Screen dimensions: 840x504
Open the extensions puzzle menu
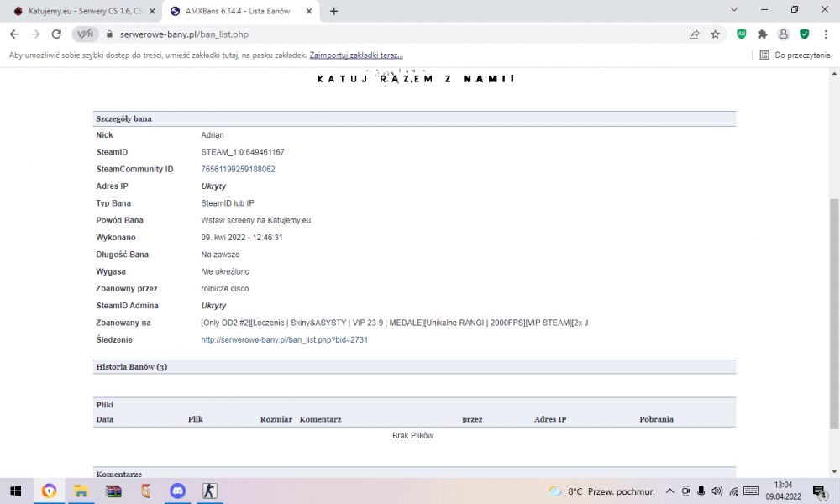(x=763, y=34)
